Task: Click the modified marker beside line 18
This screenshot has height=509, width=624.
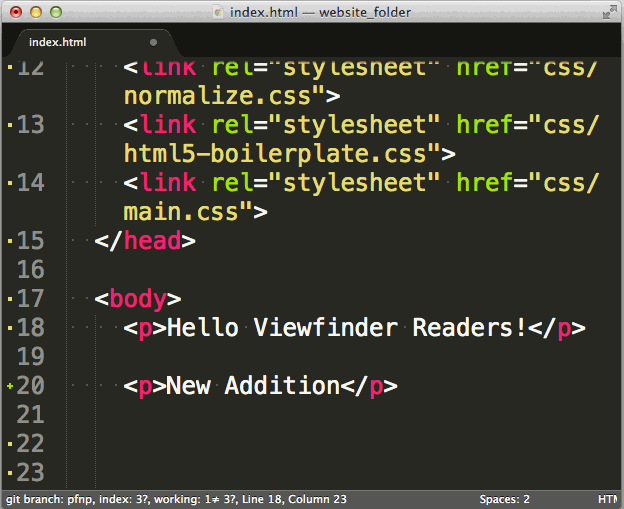Action: pyautogui.click(x=9, y=328)
